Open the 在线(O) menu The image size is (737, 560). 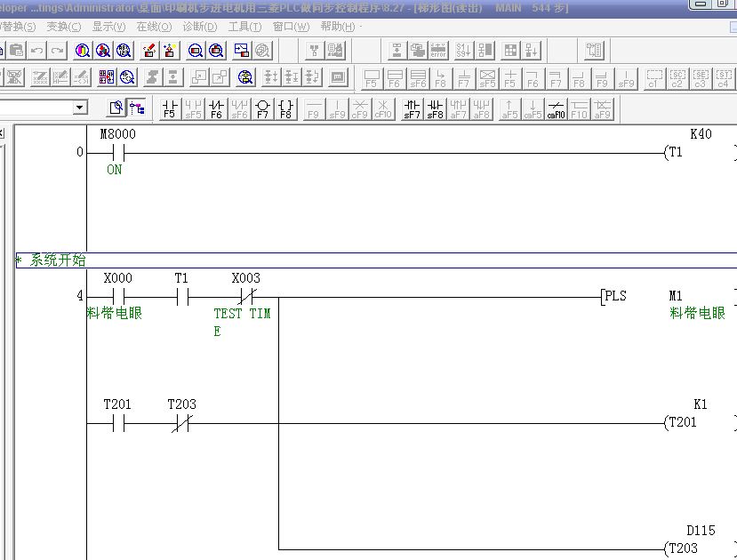point(154,27)
